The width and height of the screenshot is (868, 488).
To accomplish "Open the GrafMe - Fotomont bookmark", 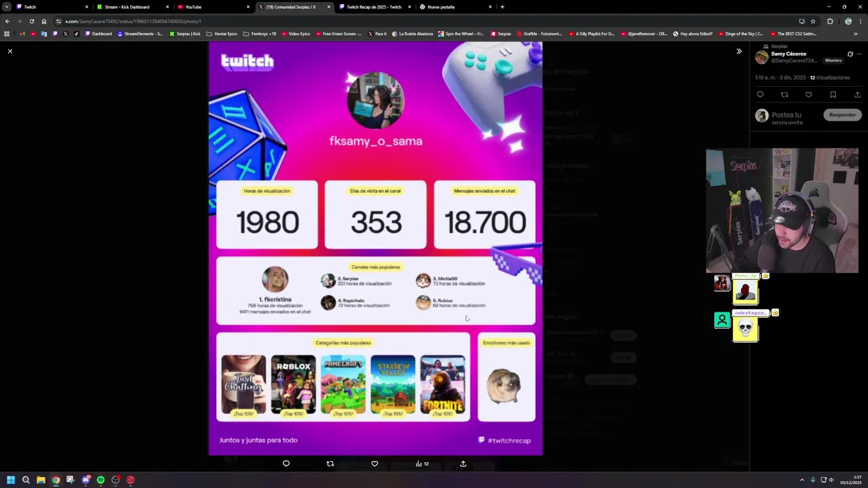I will pyautogui.click(x=539, y=34).
